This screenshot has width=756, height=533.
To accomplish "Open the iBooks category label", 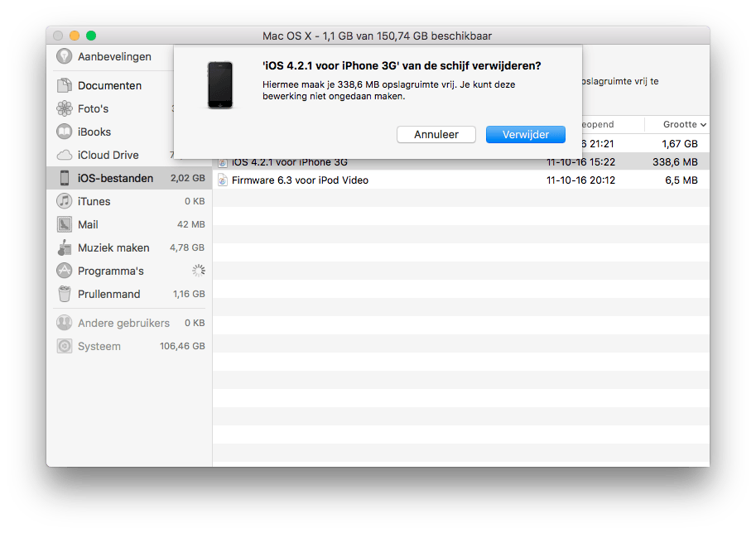I will click(x=94, y=132).
